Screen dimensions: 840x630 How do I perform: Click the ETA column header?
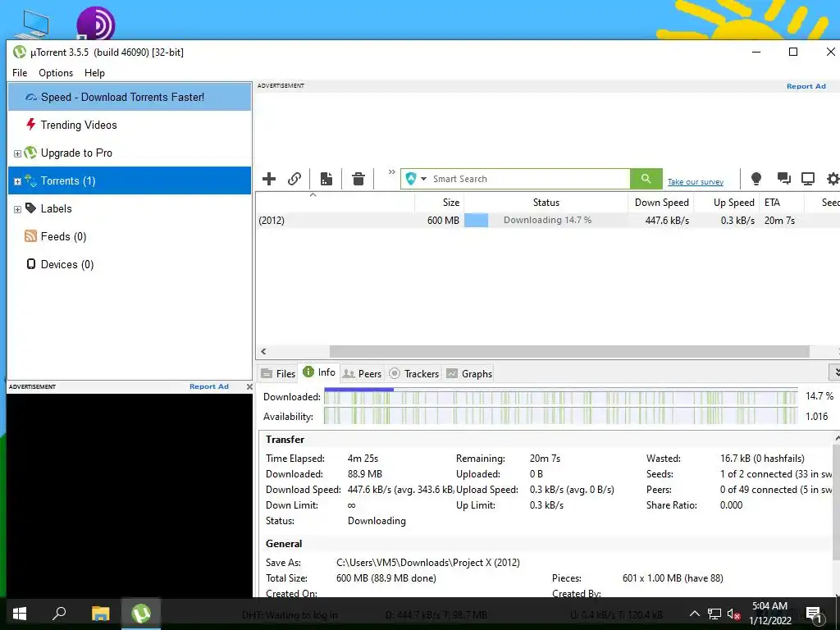(782, 203)
